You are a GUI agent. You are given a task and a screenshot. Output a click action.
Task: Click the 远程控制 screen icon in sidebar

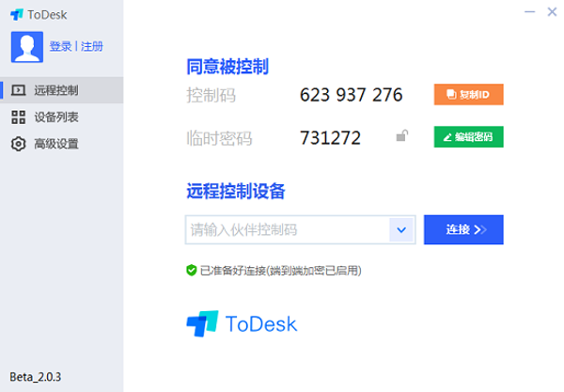click(17, 90)
